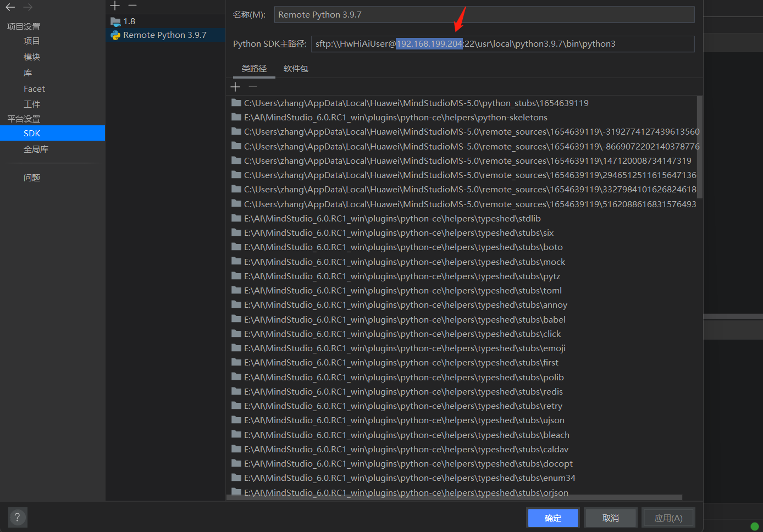Select SDK under 平台设置
The width and height of the screenshot is (763, 532).
[x=52, y=133]
